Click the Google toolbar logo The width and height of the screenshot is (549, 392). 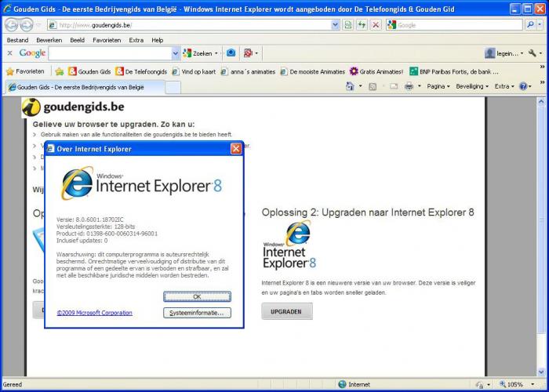[32, 53]
